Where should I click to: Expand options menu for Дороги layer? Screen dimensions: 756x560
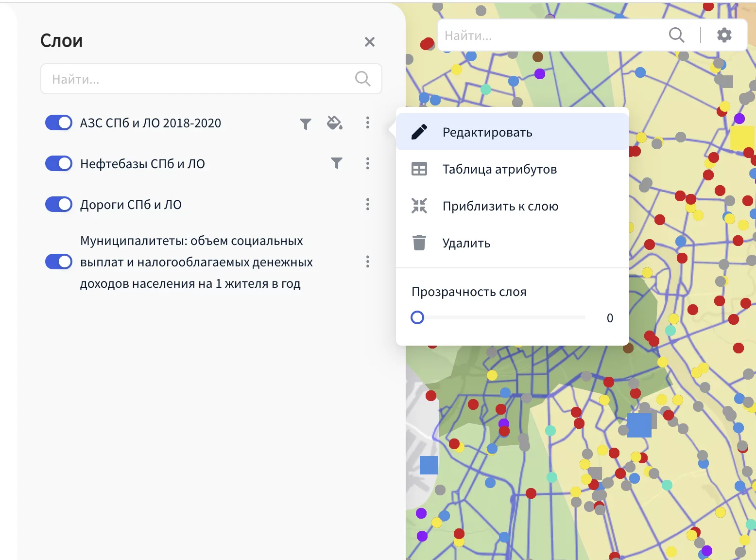tap(367, 204)
